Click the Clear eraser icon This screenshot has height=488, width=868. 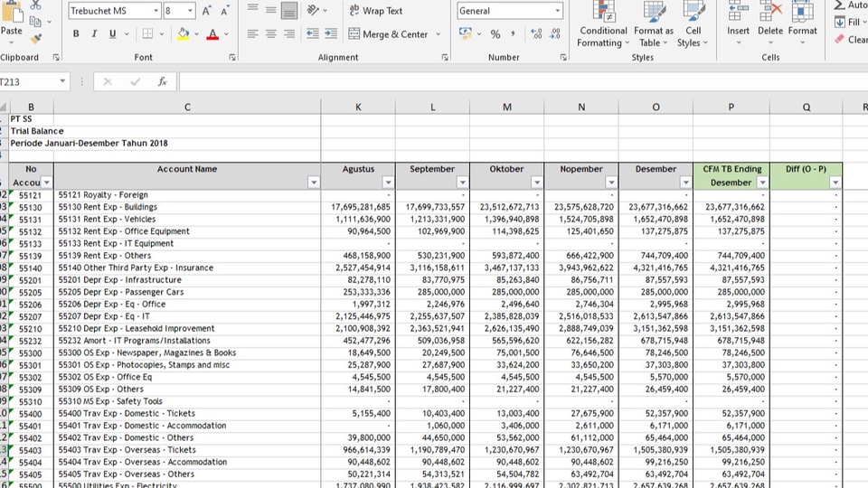pyautogui.click(x=840, y=39)
